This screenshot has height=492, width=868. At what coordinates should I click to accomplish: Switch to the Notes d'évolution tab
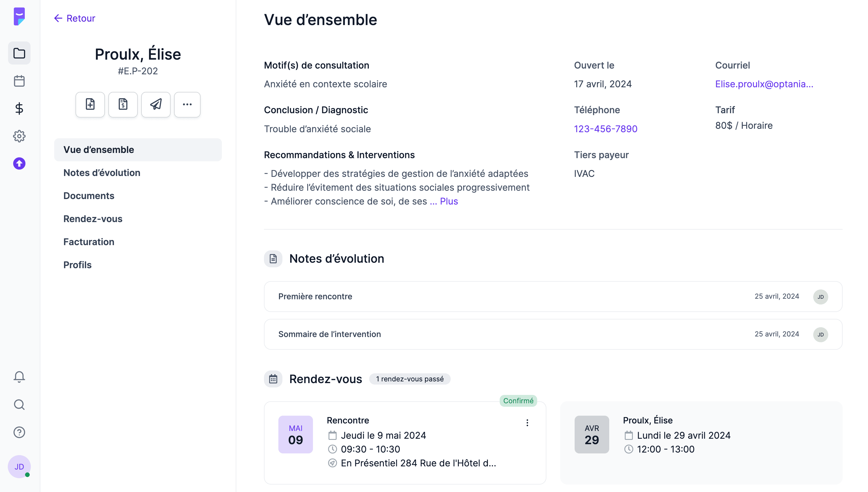(102, 173)
